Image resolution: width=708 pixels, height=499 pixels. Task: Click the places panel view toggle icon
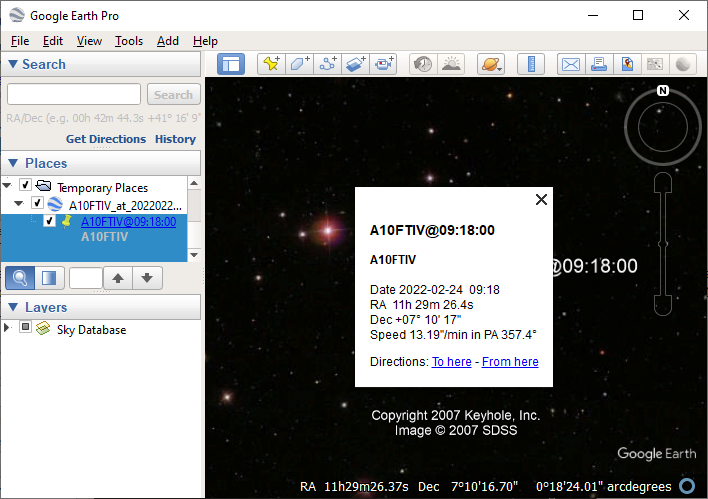point(49,278)
